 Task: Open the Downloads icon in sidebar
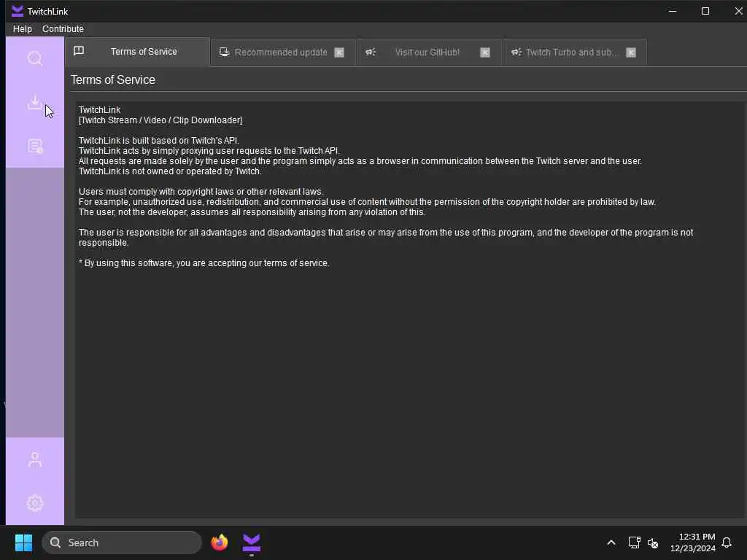[35, 102]
